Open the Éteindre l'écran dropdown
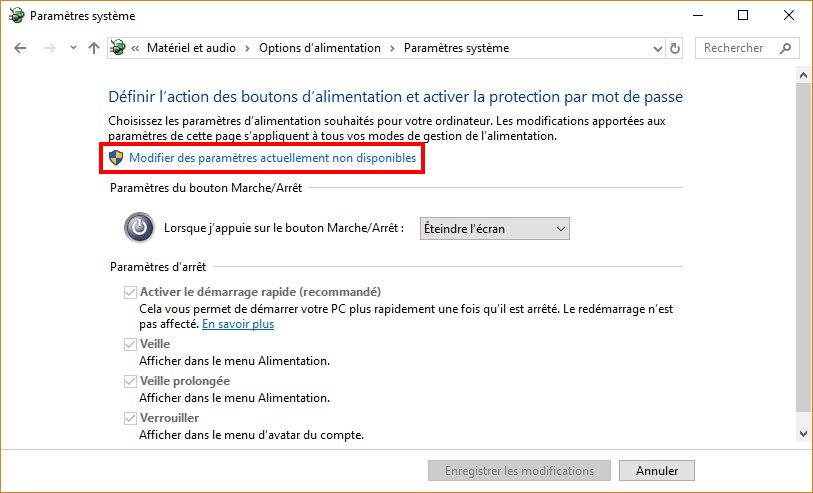Image resolution: width=813 pixels, height=493 pixels. coord(493,229)
